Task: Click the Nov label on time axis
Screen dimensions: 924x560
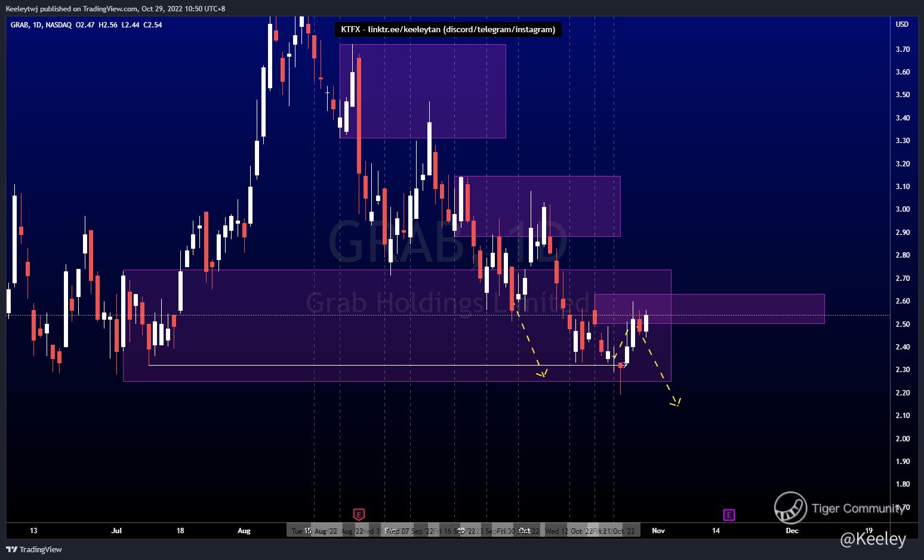Action: 658,530
